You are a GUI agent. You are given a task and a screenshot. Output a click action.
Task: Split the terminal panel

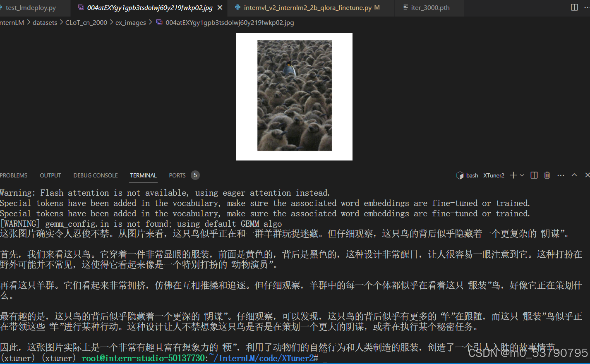click(x=533, y=175)
